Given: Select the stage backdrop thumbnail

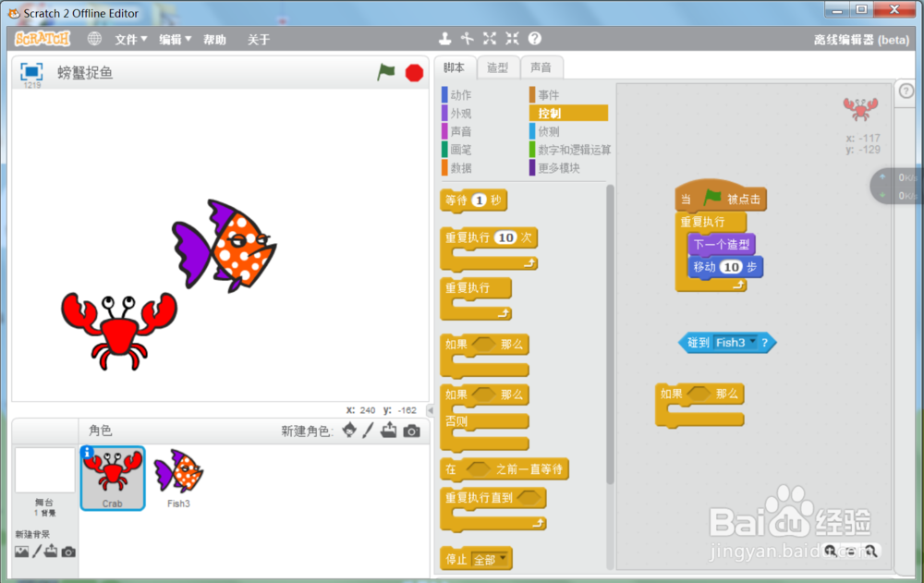Looking at the screenshot, I should [x=44, y=470].
